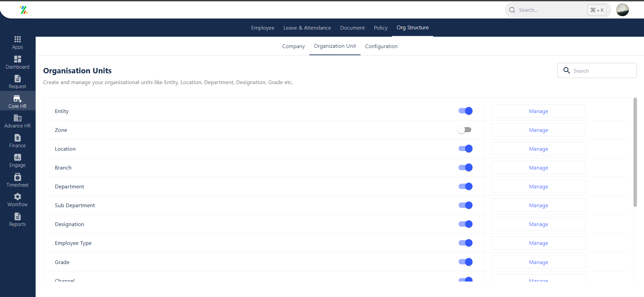The image size is (644, 297).
Task: Click the Organisation Units search icon
Action: 567,70
